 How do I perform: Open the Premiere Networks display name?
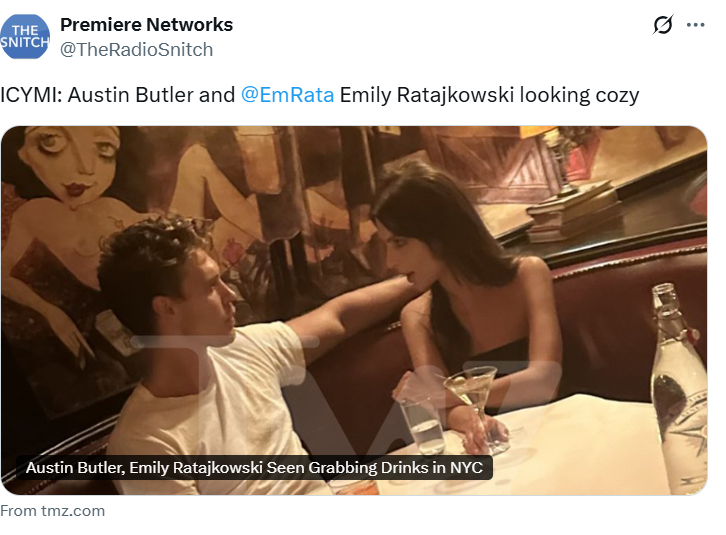(x=146, y=25)
